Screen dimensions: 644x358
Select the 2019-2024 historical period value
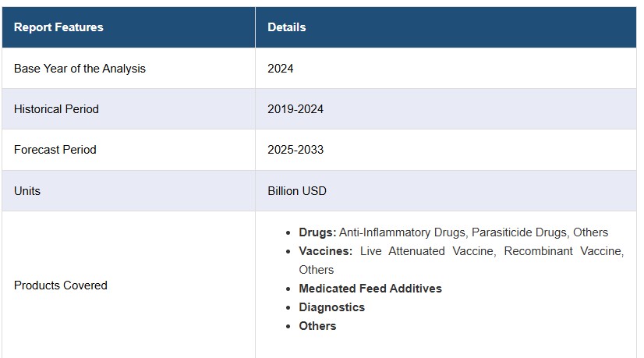295,109
